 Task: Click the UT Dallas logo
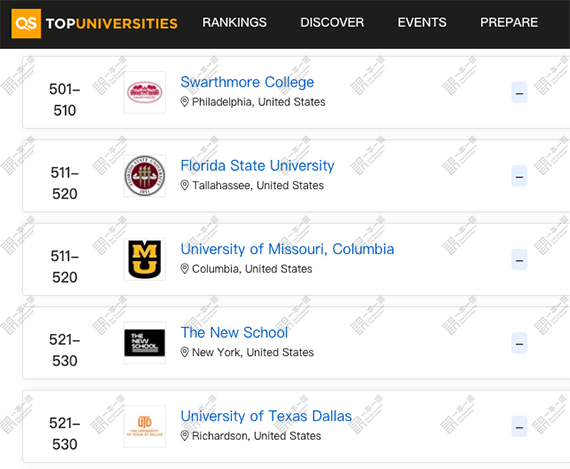pos(145,426)
